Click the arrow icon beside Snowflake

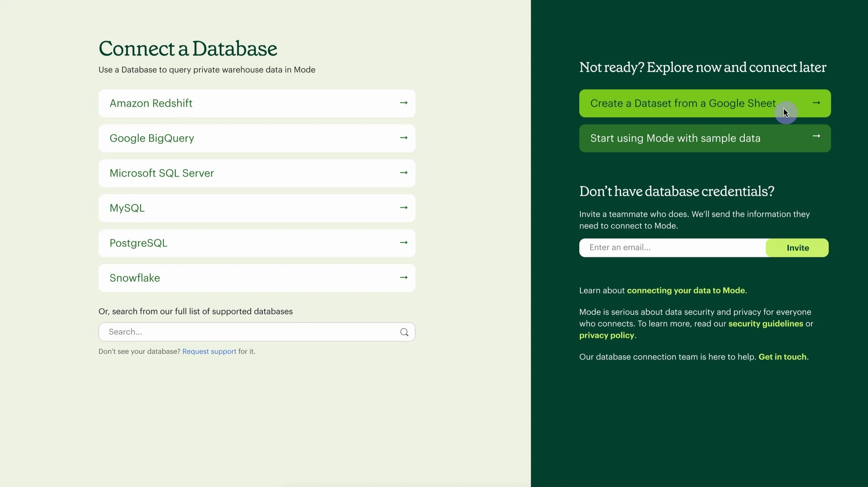tap(403, 277)
